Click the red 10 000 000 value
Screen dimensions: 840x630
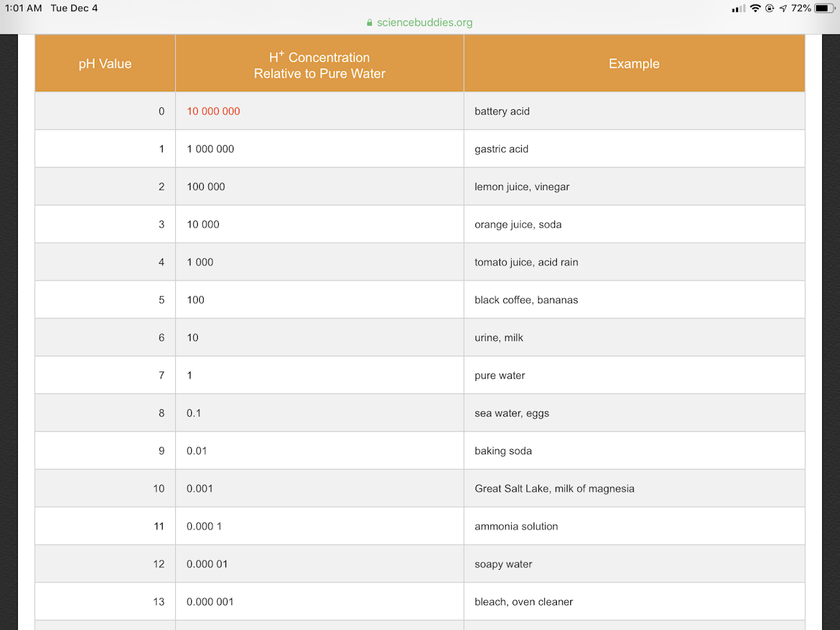213,111
